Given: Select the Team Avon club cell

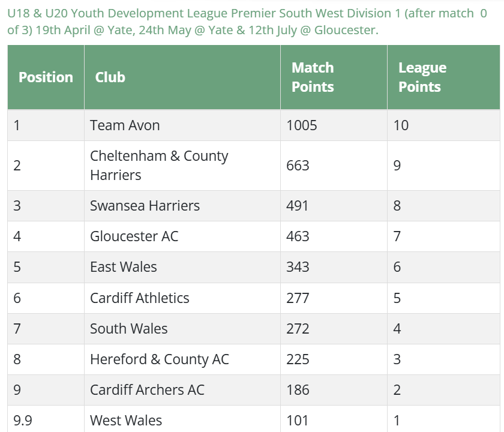Looking at the screenshot, I should point(125,125).
